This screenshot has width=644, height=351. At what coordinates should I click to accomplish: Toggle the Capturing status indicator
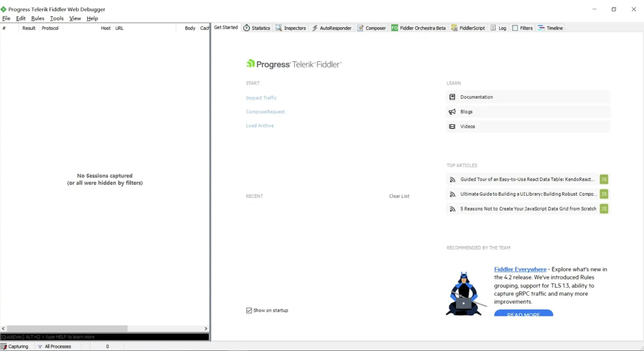point(15,347)
